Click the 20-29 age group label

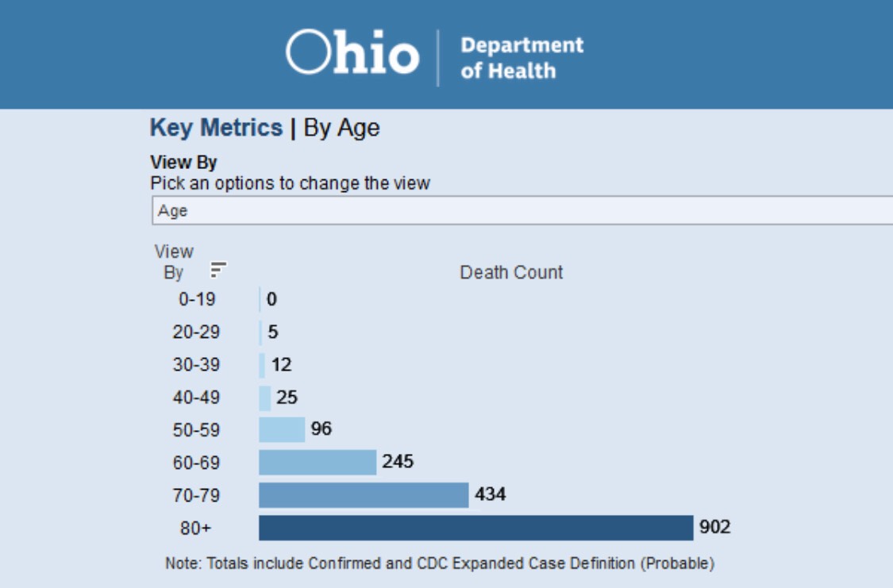pyautogui.click(x=196, y=332)
